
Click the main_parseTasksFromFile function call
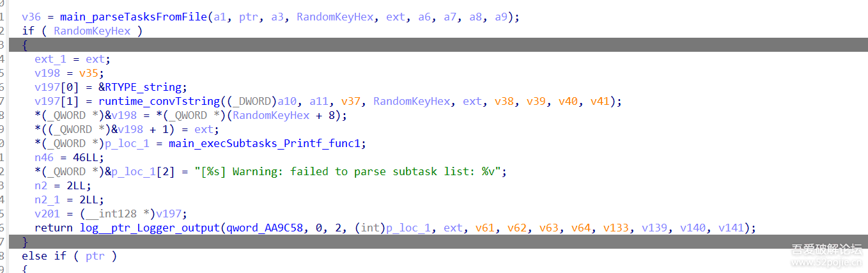(134, 17)
